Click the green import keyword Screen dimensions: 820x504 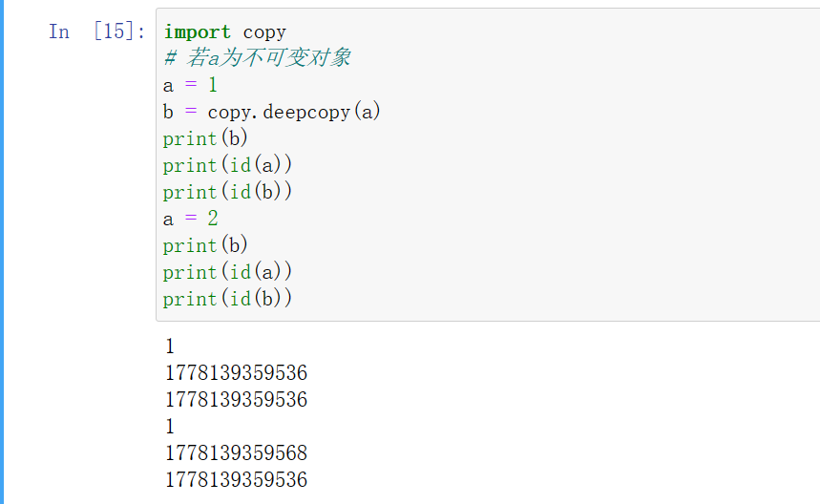point(197,31)
